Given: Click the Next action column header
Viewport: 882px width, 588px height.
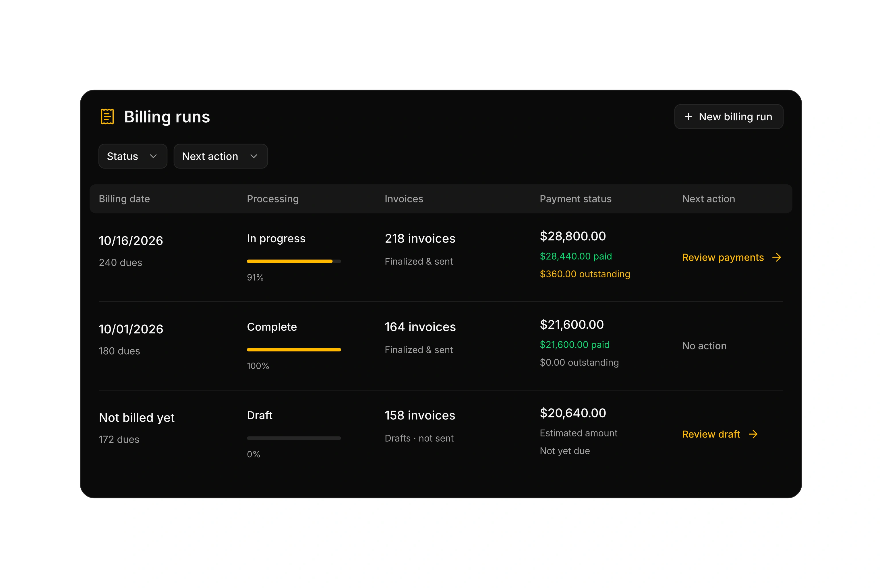Looking at the screenshot, I should [x=708, y=199].
